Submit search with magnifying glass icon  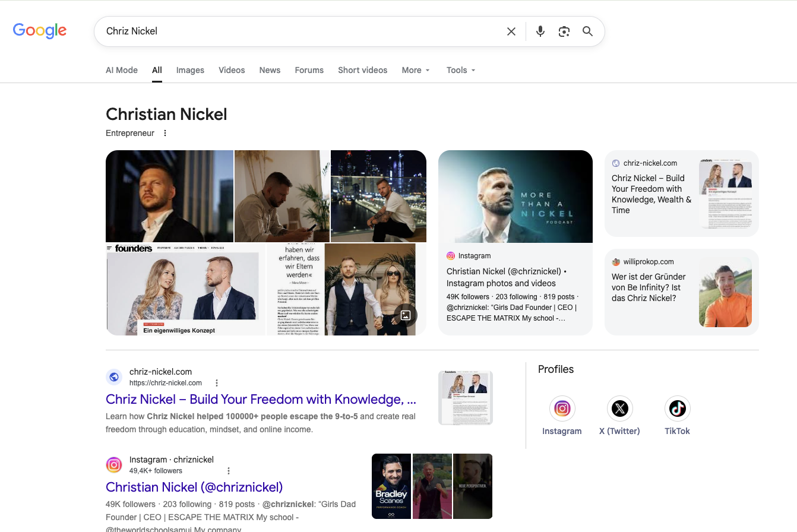click(x=587, y=31)
